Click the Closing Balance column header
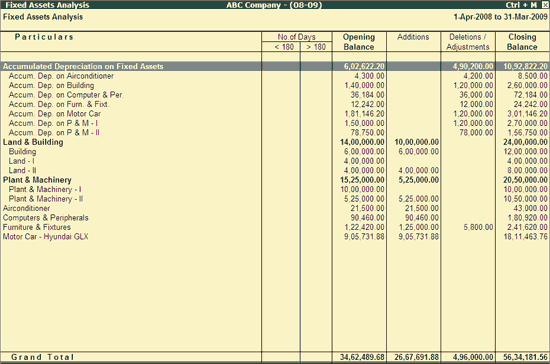The width and height of the screenshot is (550, 364). pos(522,42)
